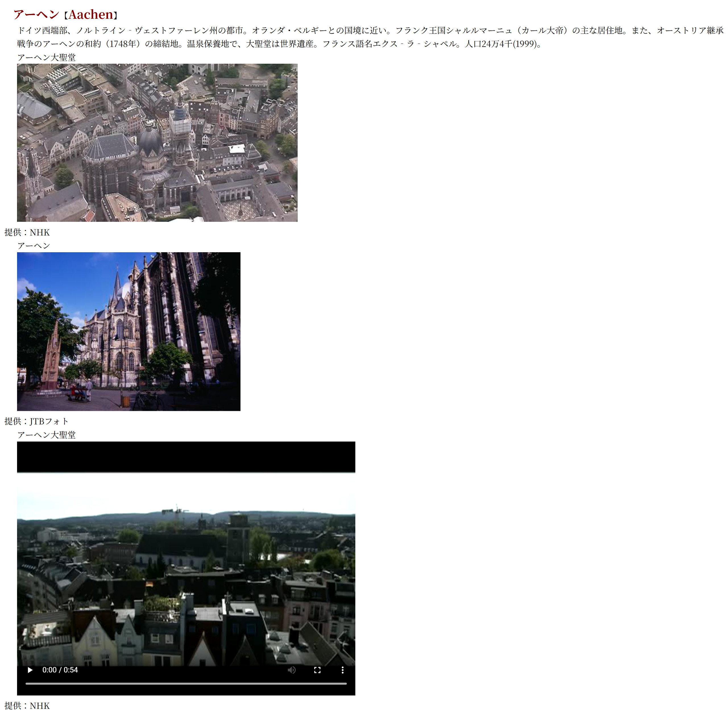Mute the video using speaker icon
Screen dimensions: 728x716
tap(292, 670)
